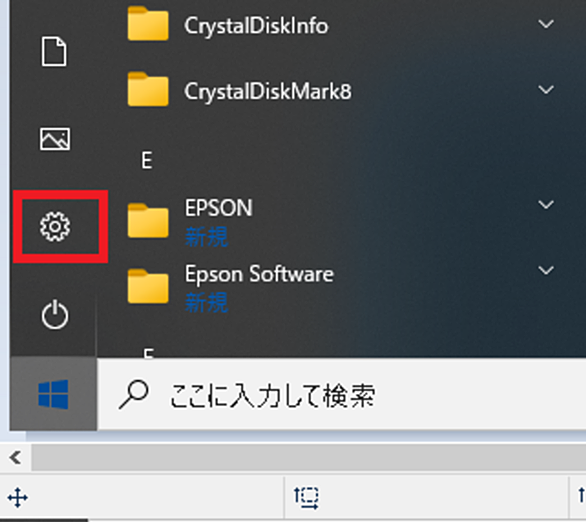The width and height of the screenshot is (586, 522).
Task: Click the search magnifier icon
Action: click(133, 395)
